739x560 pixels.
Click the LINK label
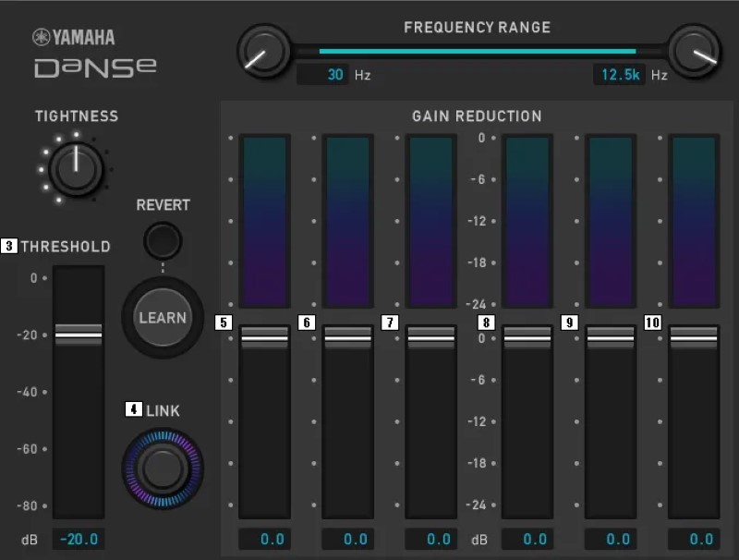[164, 411]
